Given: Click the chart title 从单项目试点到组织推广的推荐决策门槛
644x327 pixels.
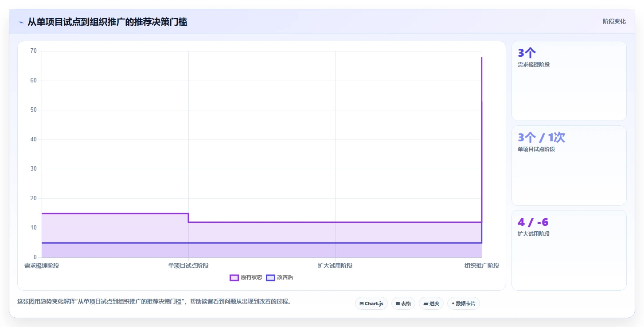Looking at the screenshot, I should (x=107, y=22).
